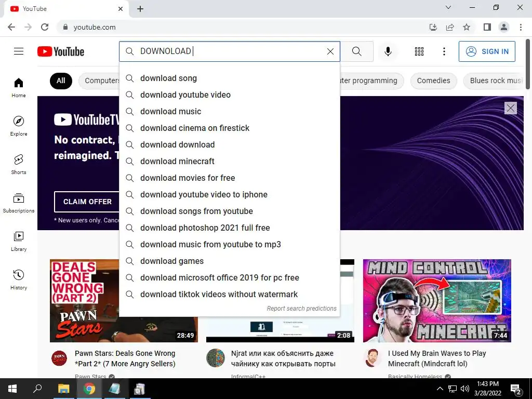Start voice search with the microphone
This screenshot has height=399, width=532.
click(x=388, y=51)
